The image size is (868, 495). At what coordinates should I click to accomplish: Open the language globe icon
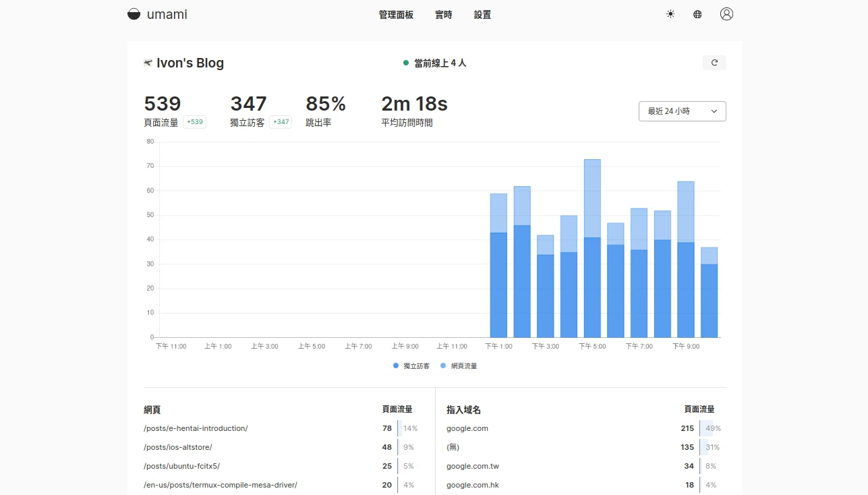click(697, 14)
